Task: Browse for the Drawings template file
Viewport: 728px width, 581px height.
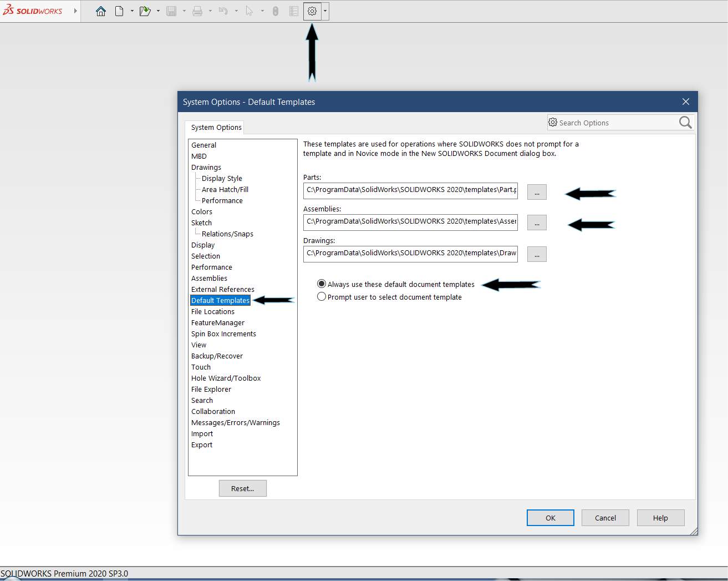Action: click(x=537, y=254)
